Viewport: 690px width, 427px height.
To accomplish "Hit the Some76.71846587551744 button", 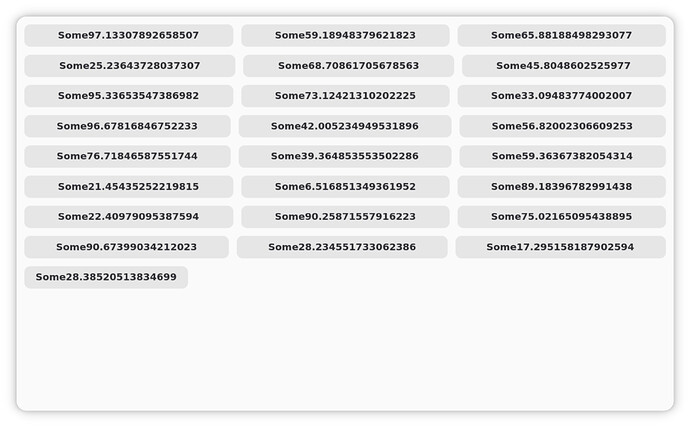I will coord(127,157).
